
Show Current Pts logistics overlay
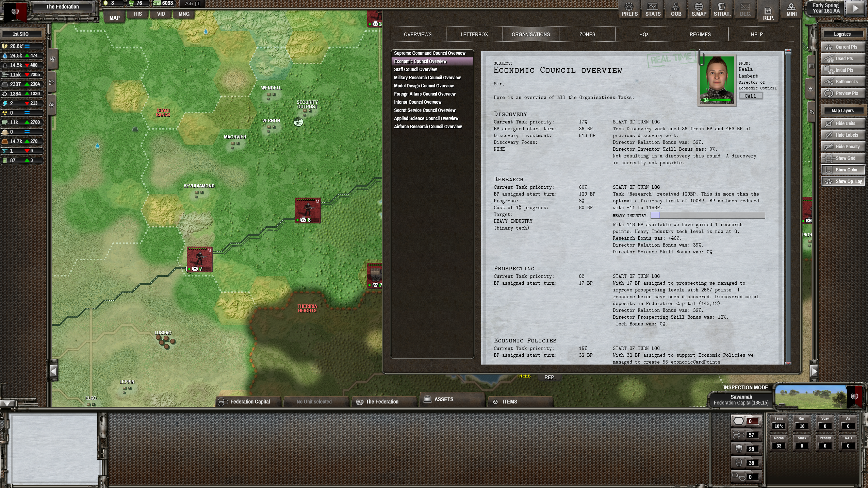pyautogui.click(x=843, y=47)
